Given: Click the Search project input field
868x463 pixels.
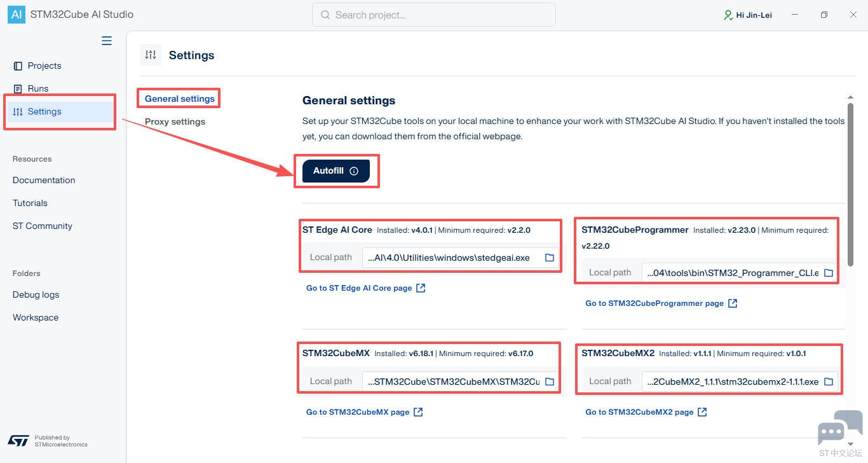Looking at the screenshot, I should (x=434, y=15).
